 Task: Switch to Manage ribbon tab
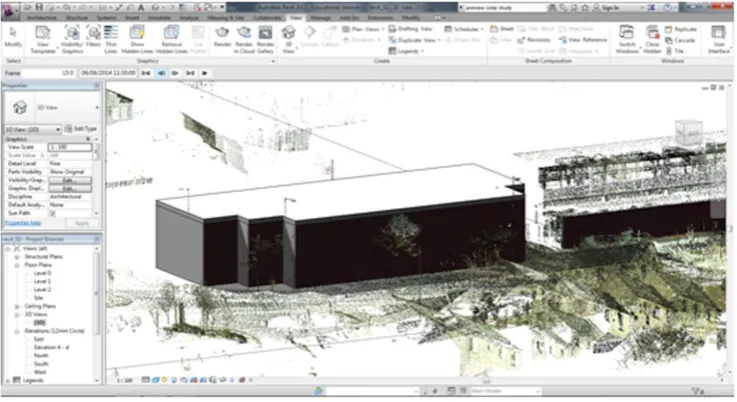coord(321,18)
